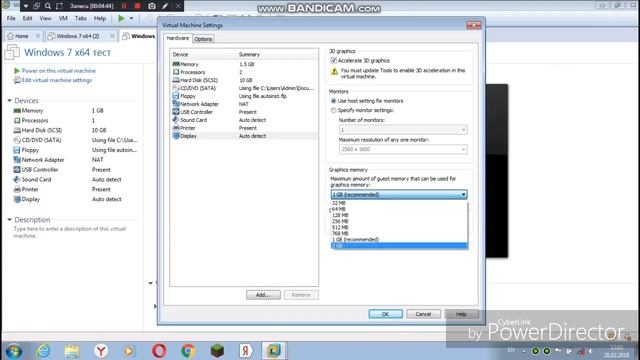Click Help button in settings dialog

click(x=461, y=314)
